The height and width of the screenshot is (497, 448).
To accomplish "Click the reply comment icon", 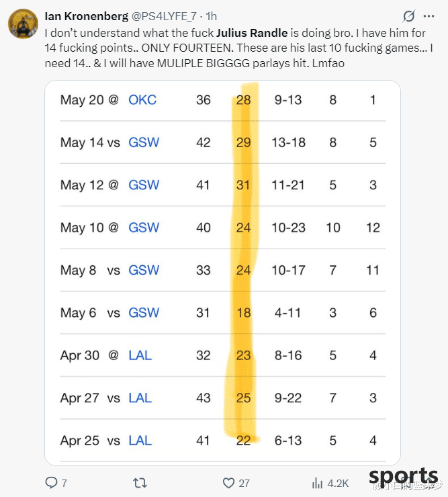I will (51, 482).
